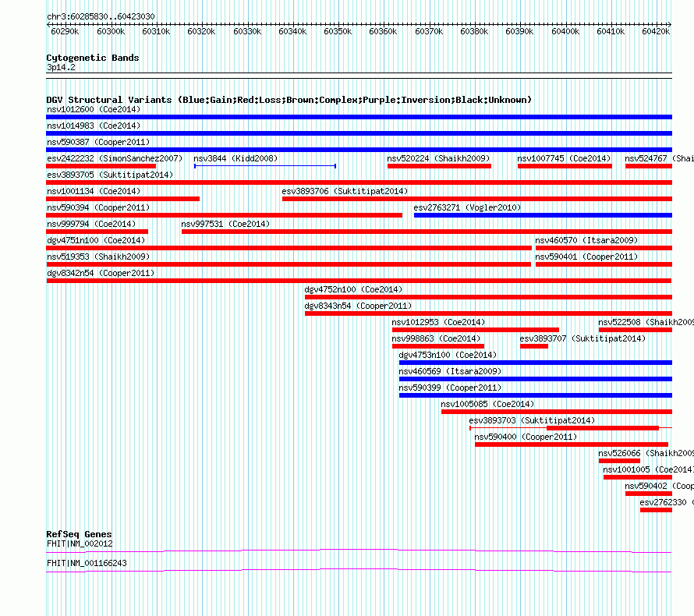Click the chr3:60285830..60423030 coordinate label
This screenshot has width=694, height=616.
pos(101,16)
